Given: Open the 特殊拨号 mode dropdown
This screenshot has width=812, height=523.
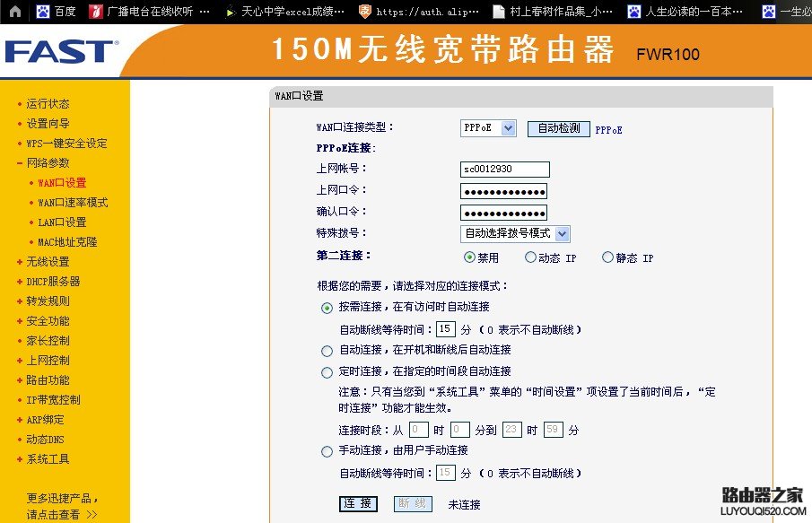Looking at the screenshot, I should [515, 233].
